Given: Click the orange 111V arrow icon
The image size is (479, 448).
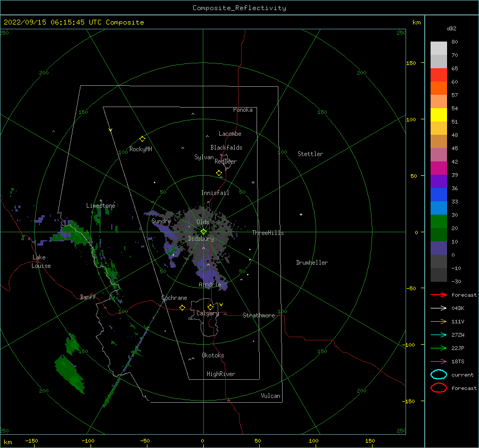Looking at the screenshot, I should (x=439, y=321).
